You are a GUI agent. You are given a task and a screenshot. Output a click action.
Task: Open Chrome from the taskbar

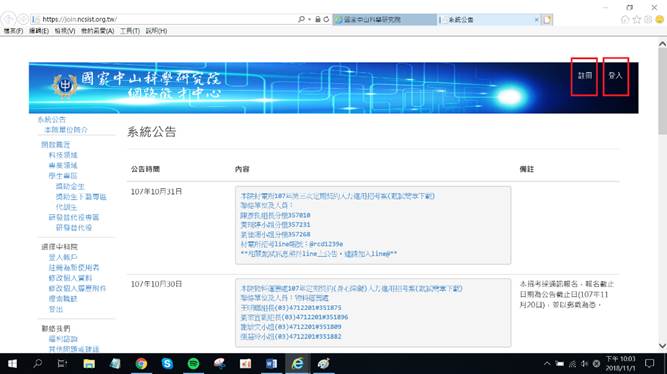(141, 364)
